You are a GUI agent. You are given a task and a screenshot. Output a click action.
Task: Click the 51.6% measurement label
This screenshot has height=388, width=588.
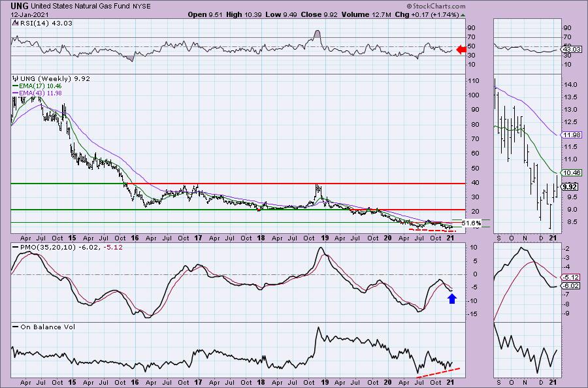[471, 223]
